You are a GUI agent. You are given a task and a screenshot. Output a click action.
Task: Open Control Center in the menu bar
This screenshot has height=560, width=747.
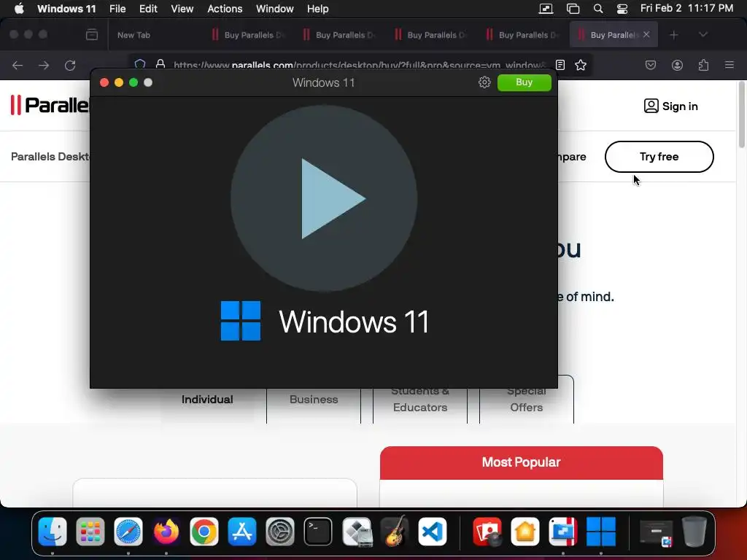[x=622, y=9]
